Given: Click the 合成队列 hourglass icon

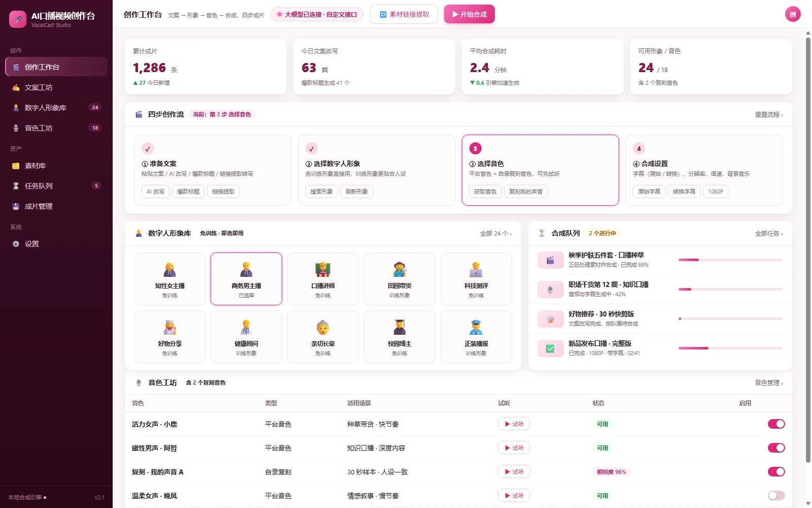Looking at the screenshot, I should (542, 233).
